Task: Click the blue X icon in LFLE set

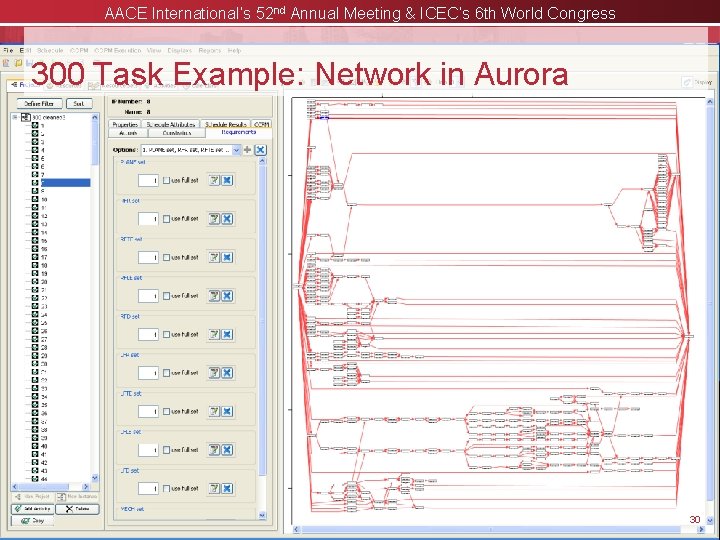Action: click(x=227, y=450)
